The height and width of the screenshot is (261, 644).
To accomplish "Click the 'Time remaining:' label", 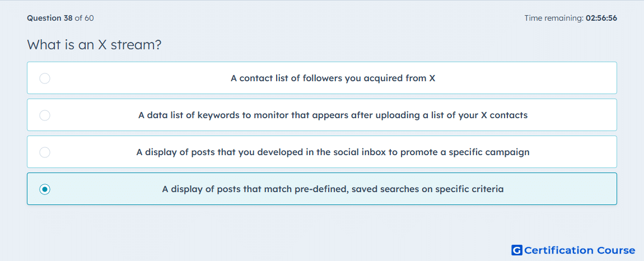I will click(x=554, y=18).
